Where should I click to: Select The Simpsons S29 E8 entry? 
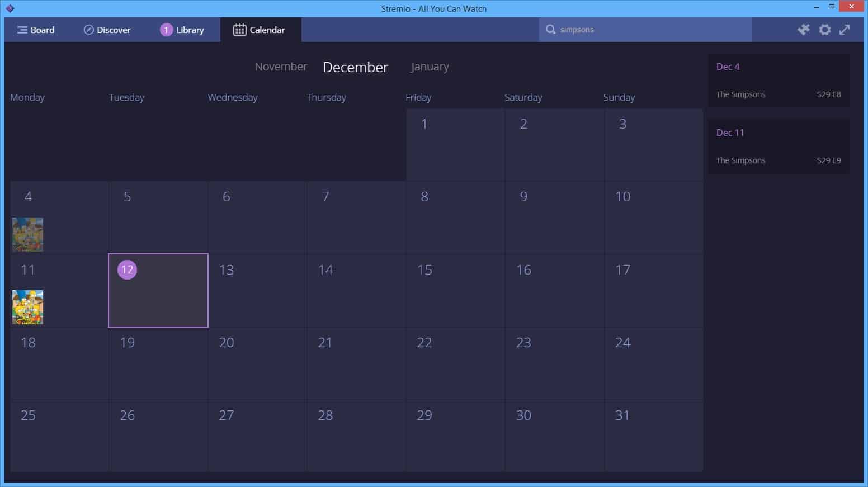coord(779,94)
